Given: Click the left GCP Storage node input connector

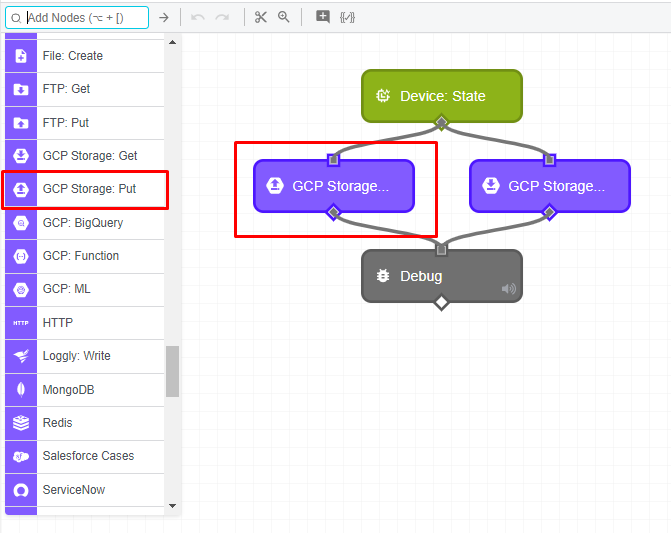Looking at the screenshot, I should click(333, 160).
